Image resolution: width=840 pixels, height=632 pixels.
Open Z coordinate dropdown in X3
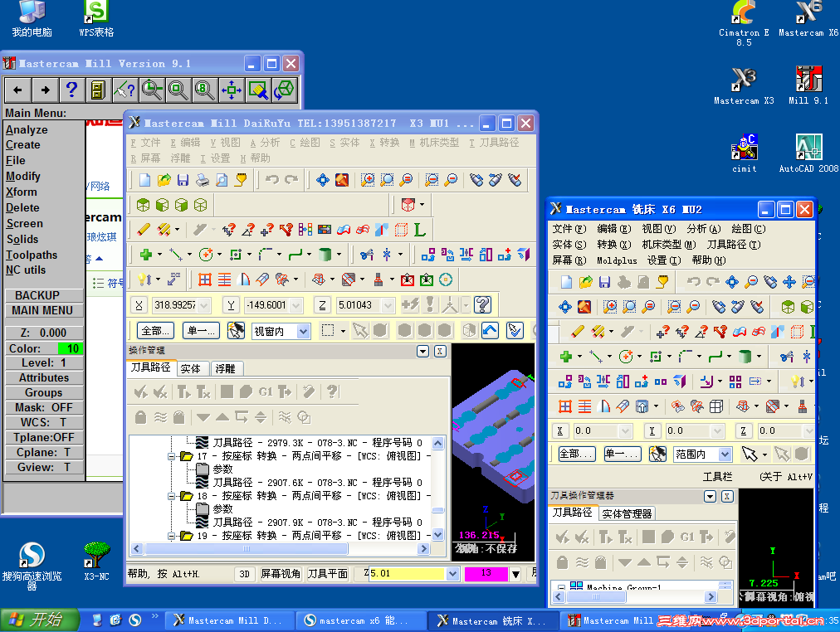tap(388, 305)
